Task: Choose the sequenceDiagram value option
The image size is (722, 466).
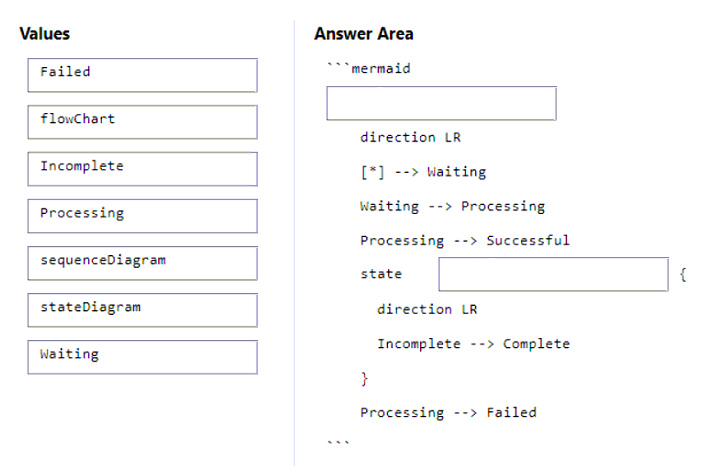Action: click(x=142, y=263)
